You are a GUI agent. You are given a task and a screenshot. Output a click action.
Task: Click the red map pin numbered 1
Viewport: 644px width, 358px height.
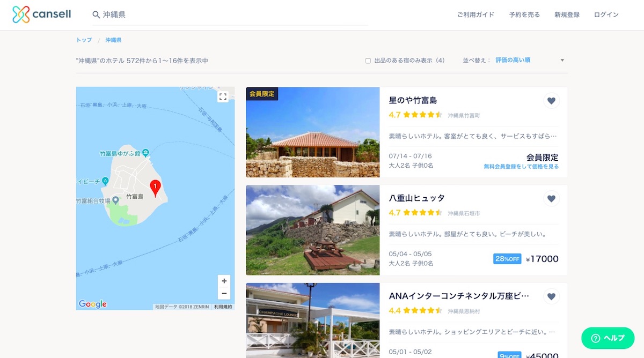[155, 188]
